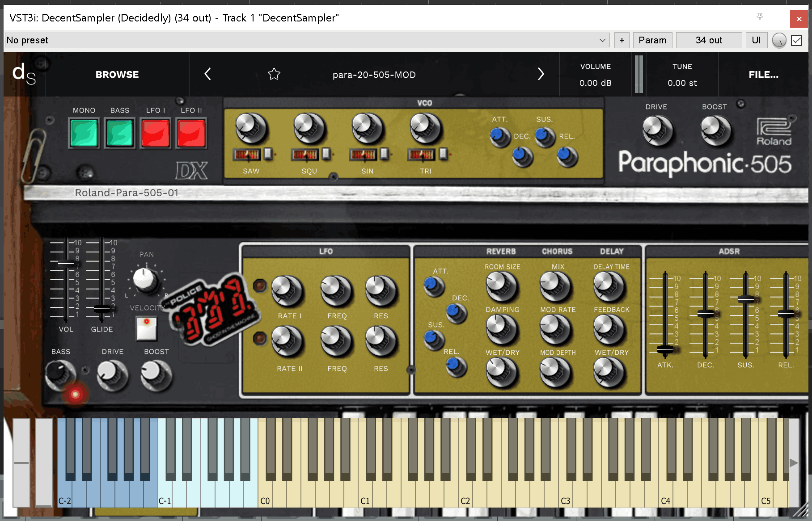Viewport: 812px width, 521px height.
Task: Toggle the round button beside RATE I
Action: coord(259,286)
